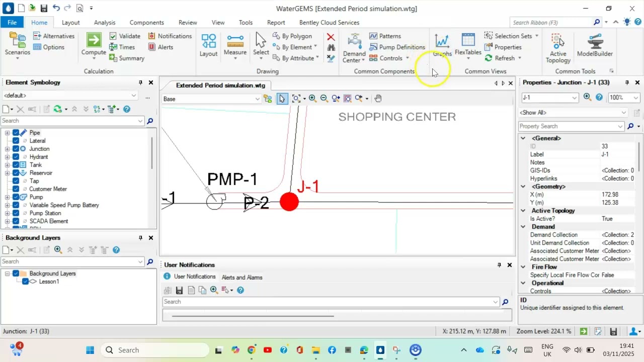Screen dimensions: 644x362
Task: Click green arrow icon in status bar
Action: point(583,331)
